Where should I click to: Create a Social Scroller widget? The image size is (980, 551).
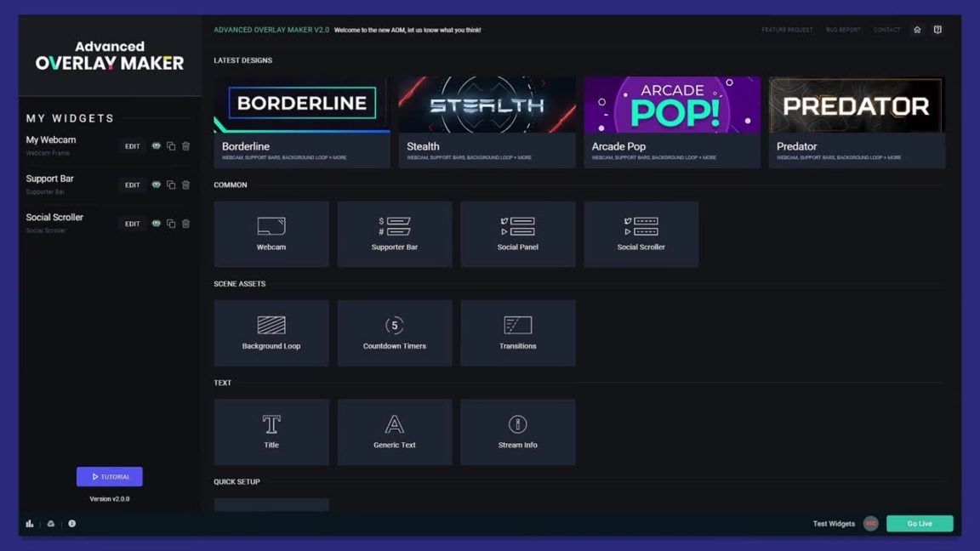pos(641,234)
